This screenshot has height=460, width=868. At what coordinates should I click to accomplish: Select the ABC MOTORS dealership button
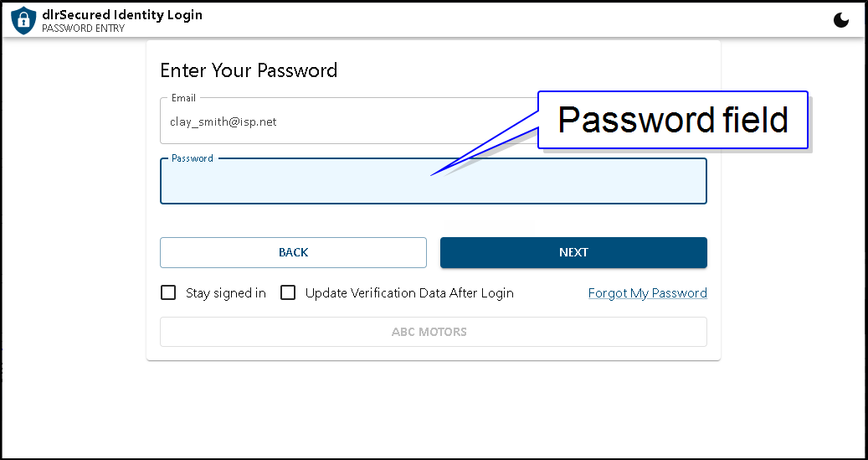coord(433,332)
